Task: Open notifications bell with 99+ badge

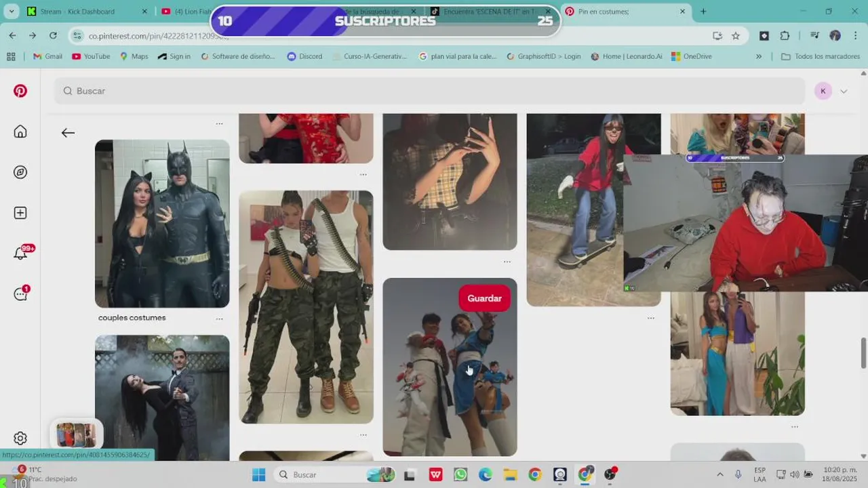Action: tap(20, 253)
